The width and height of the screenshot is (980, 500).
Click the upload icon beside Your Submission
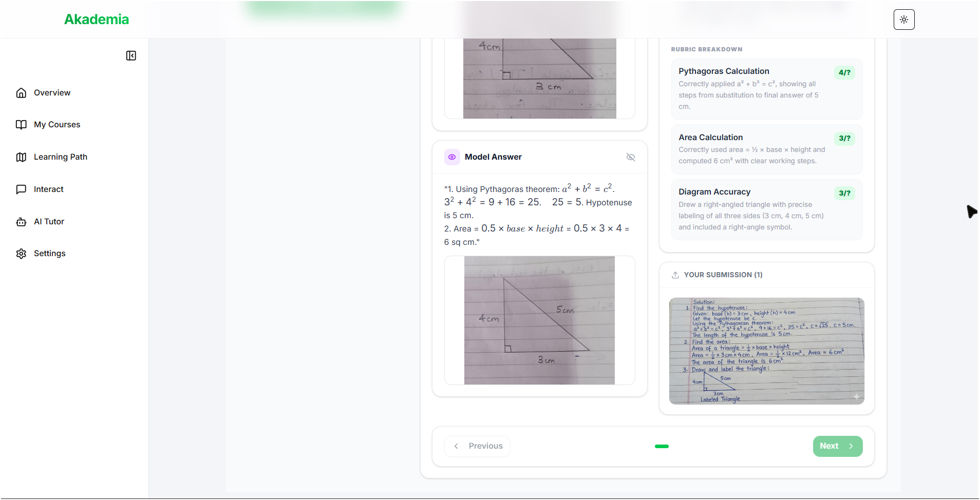coord(675,275)
